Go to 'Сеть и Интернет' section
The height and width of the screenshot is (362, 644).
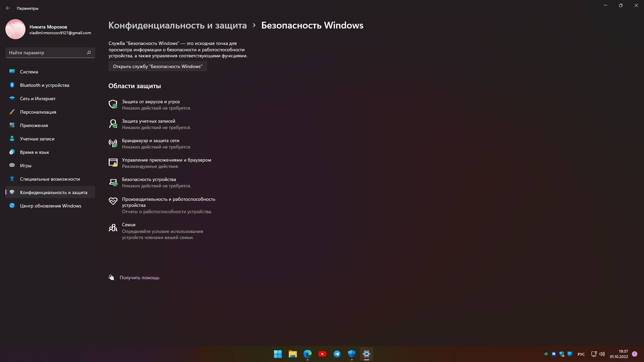pyautogui.click(x=50, y=99)
